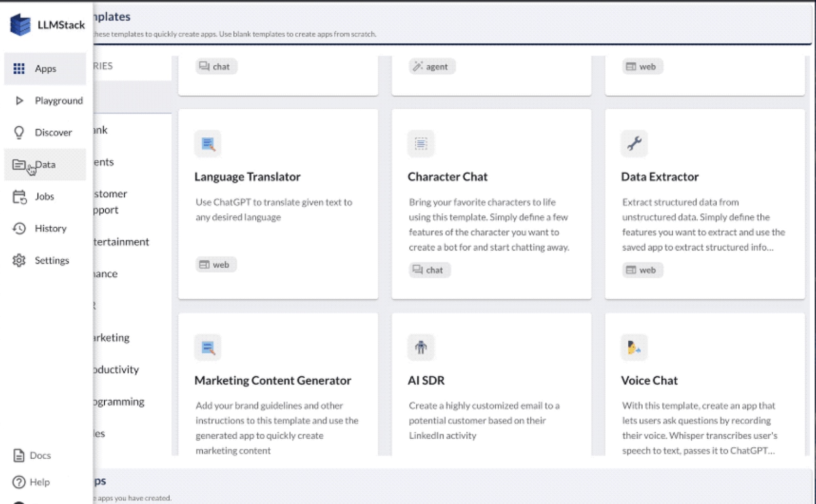Click the Docs document icon
Viewport: 816px width, 504px height.
(x=19, y=456)
